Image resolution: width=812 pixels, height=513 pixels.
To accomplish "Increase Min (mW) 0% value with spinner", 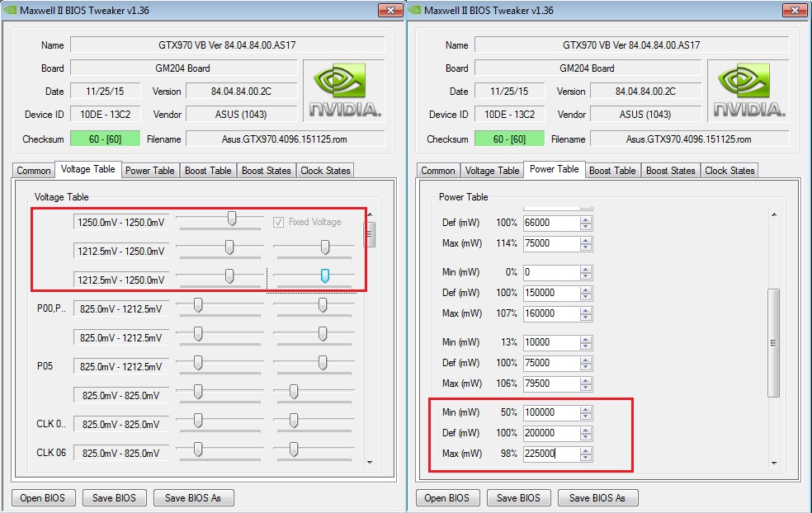I will point(586,269).
